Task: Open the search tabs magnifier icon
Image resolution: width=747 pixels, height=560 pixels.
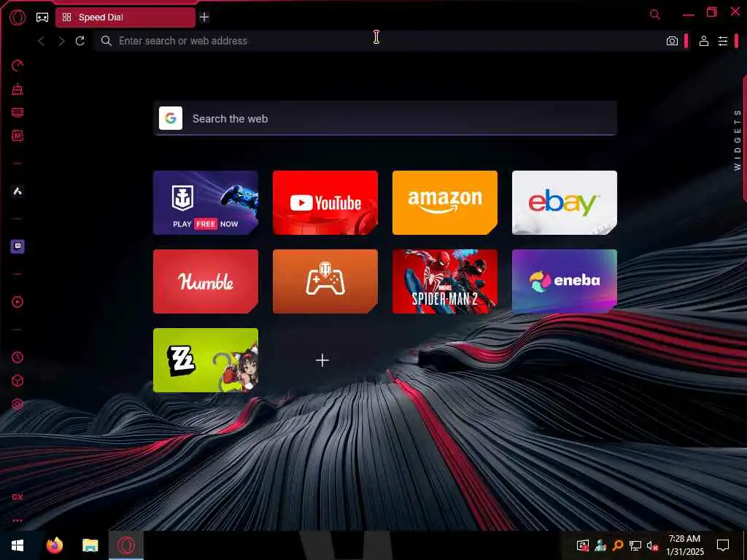Action: coord(655,15)
